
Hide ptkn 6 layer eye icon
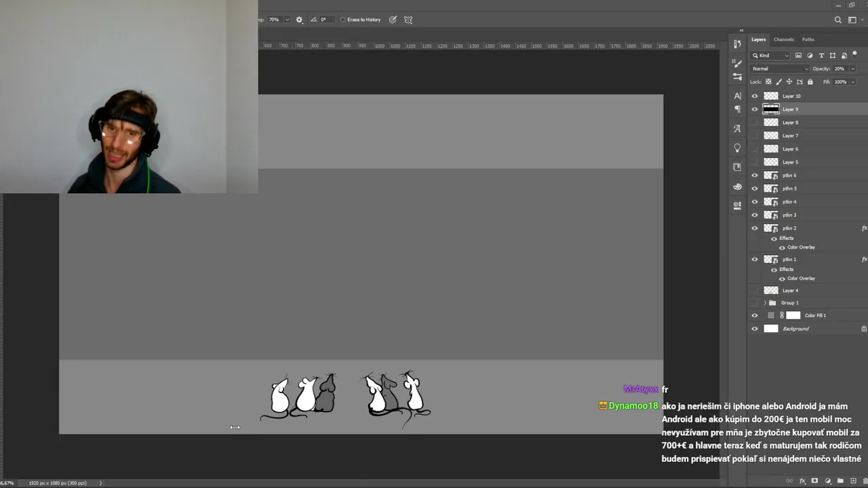[755, 176]
